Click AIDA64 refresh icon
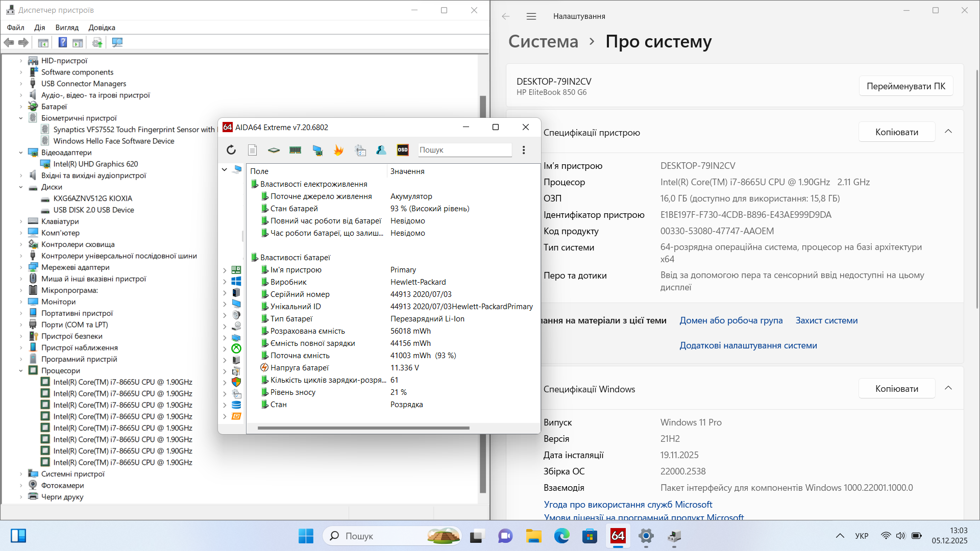The height and width of the screenshot is (551, 980). pyautogui.click(x=231, y=150)
